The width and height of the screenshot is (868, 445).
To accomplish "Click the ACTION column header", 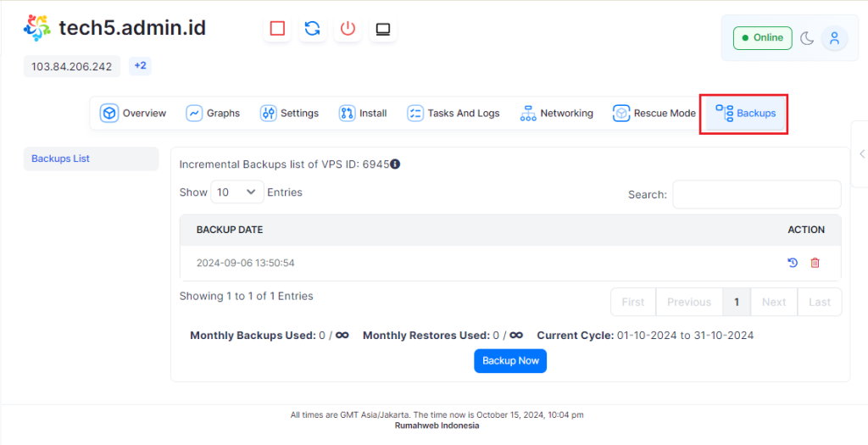I will [806, 230].
